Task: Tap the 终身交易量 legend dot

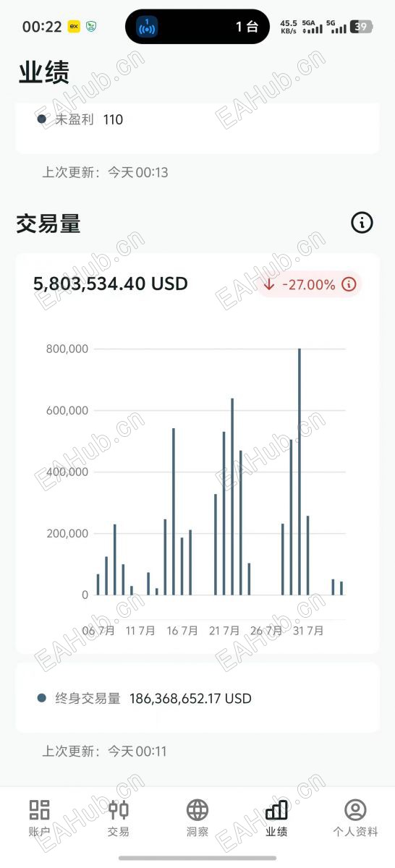Action: click(x=41, y=698)
